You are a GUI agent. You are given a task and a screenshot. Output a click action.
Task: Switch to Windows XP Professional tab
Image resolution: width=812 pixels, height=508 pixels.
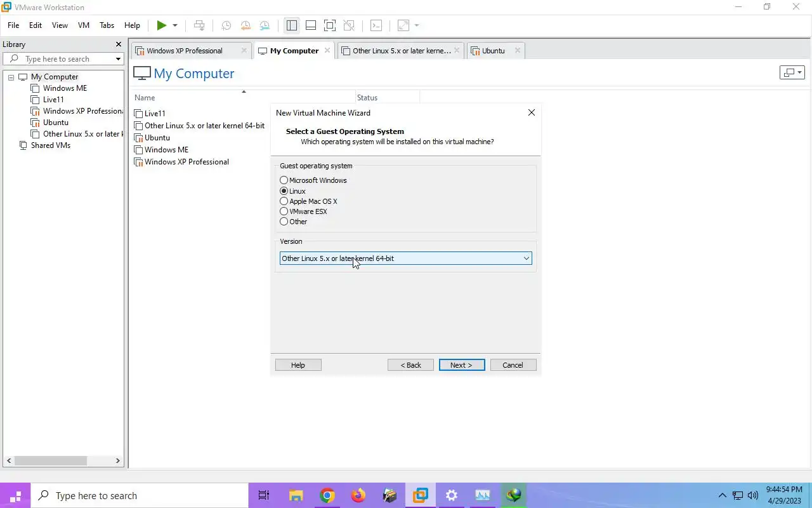click(185, 51)
